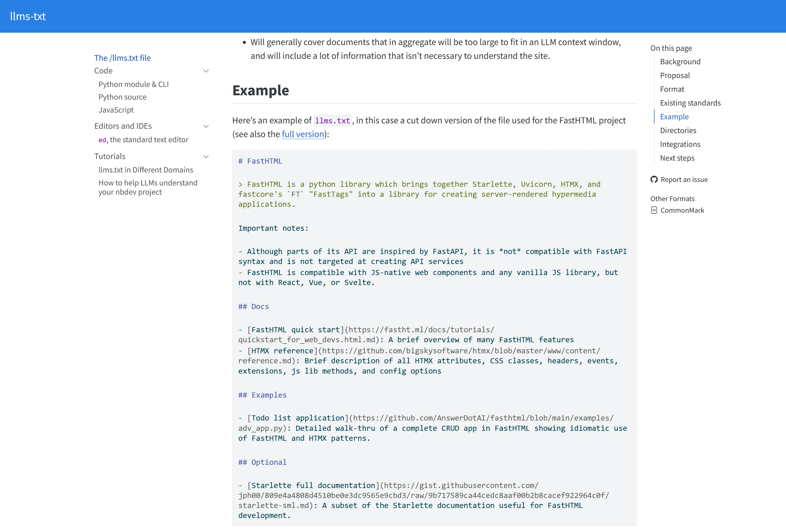Click the GitHub icon beside Report an issue
The height and width of the screenshot is (532, 786).
[654, 179]
